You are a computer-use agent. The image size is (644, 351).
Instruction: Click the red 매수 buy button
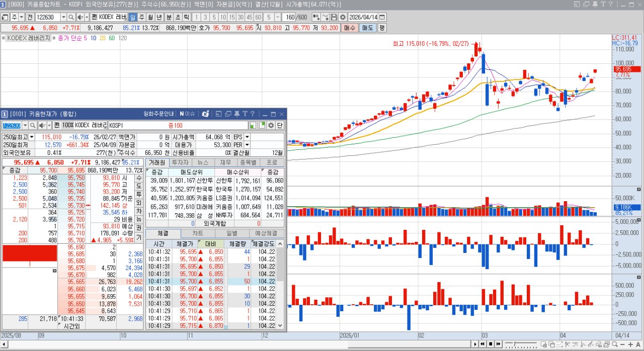click(349, 28)
